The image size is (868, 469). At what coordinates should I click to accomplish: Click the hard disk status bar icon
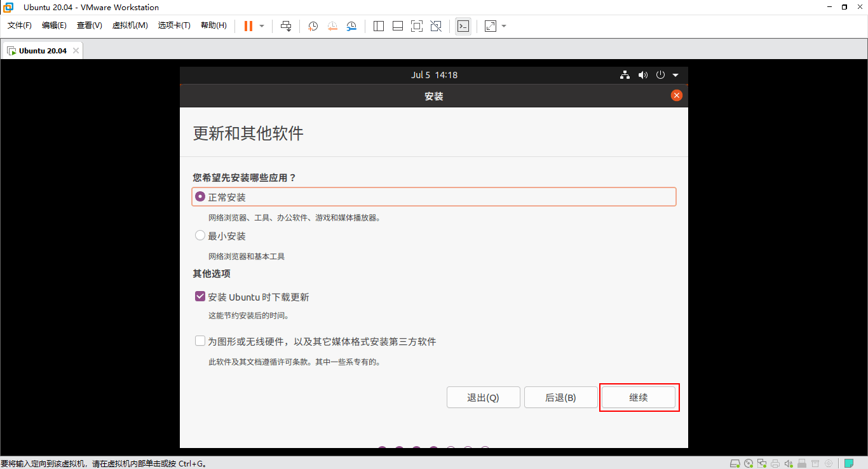735,463
